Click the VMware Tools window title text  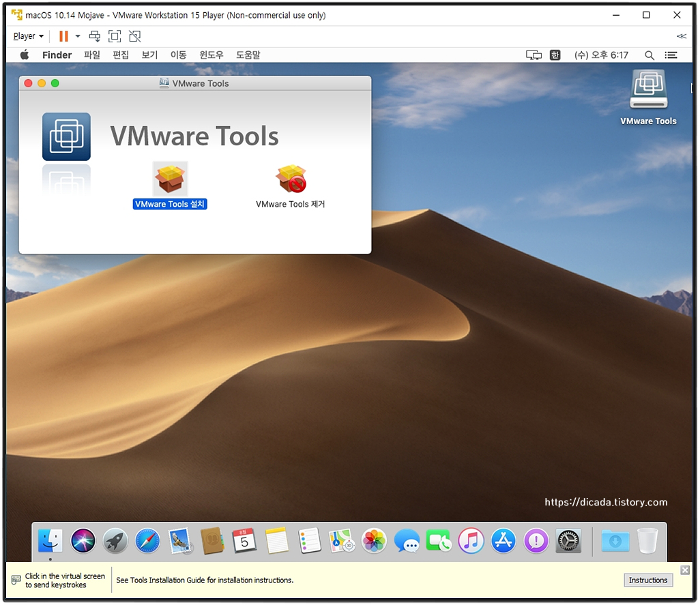pyautogui.click(x=201, y=83)
